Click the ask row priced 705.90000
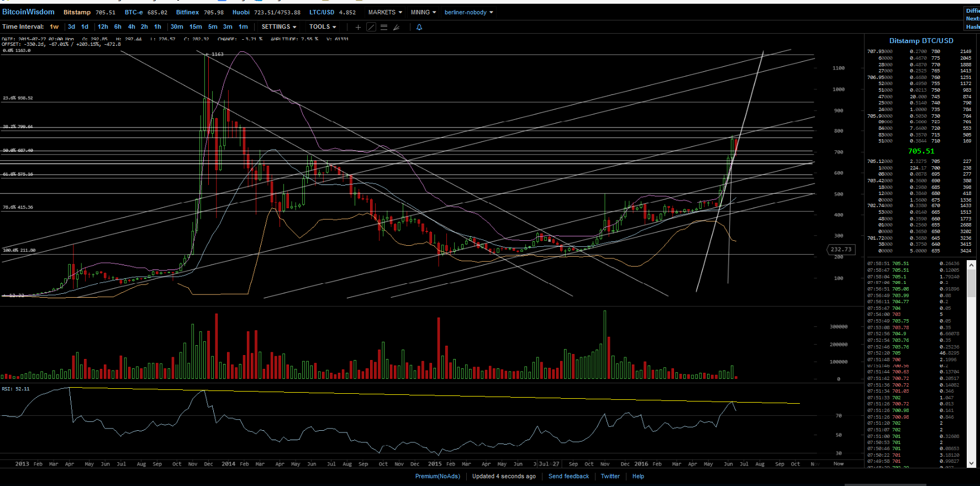The height and width of the screenshot is (486, 980). 919,116
